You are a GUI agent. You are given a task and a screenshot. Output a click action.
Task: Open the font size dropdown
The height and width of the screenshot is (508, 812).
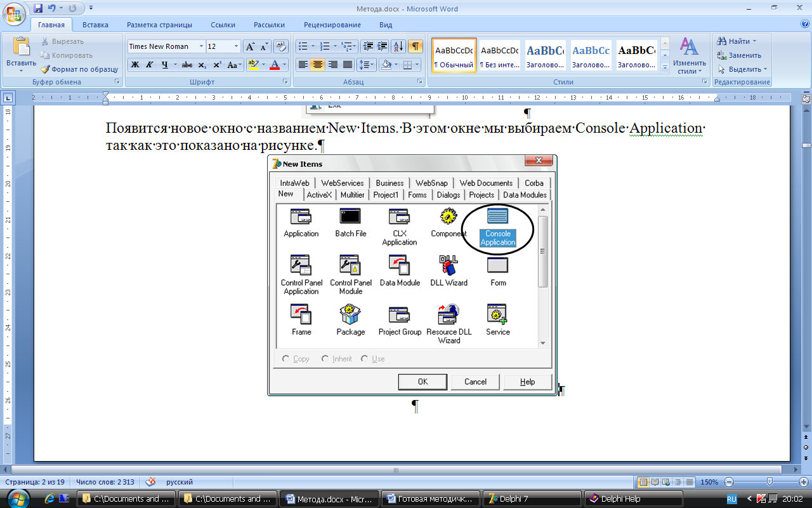(237, 46)
